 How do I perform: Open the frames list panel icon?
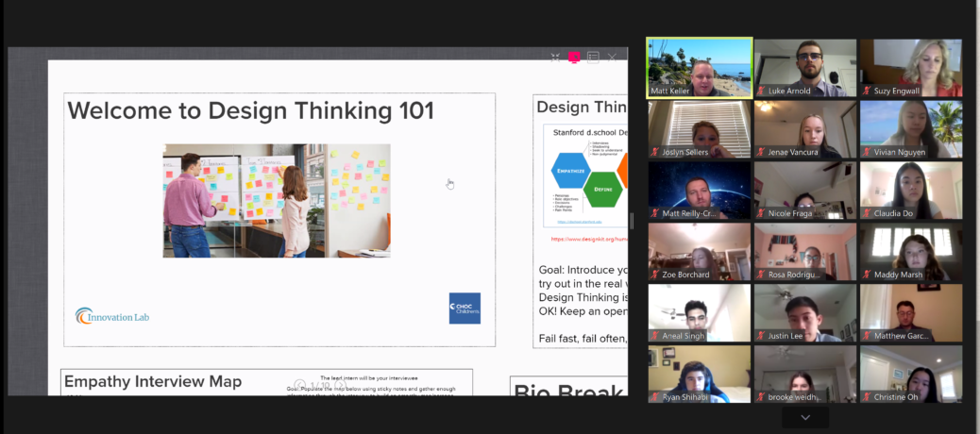coord(593,58)
